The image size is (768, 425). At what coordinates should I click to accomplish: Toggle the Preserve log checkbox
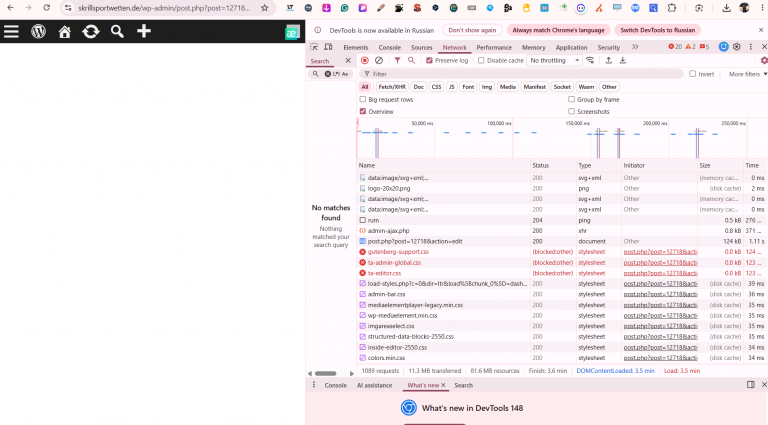click(430, 60)
